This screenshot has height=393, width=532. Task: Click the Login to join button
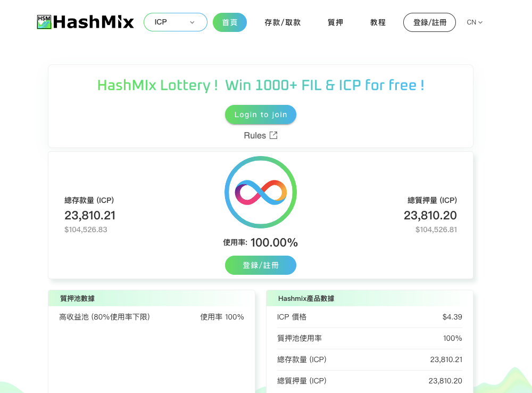(x=261, y=114)
